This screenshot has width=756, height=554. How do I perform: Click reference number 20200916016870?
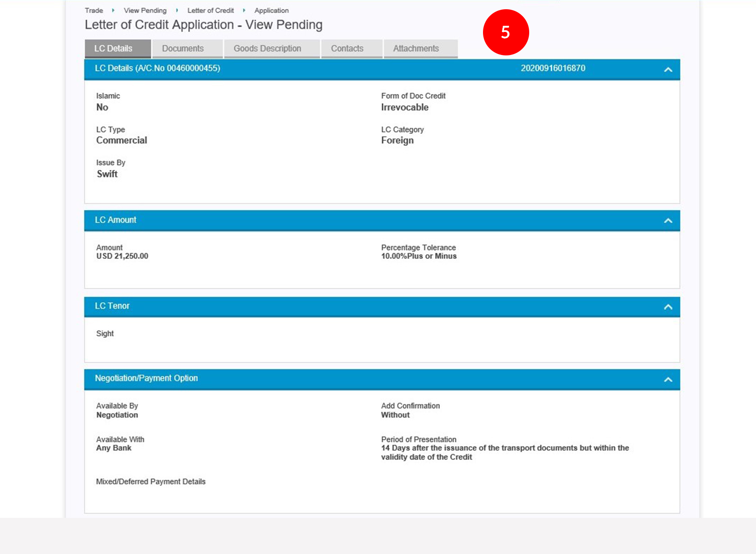(x=553, y=68)
